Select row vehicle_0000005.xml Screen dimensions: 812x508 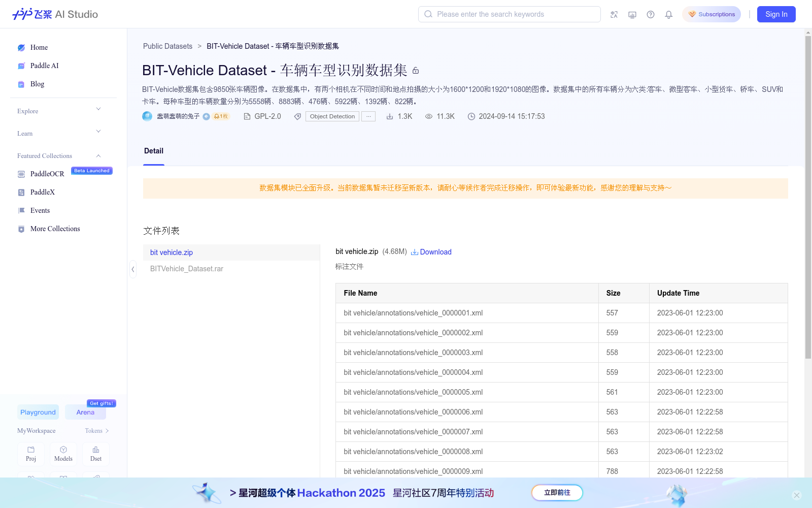[562, 392]
